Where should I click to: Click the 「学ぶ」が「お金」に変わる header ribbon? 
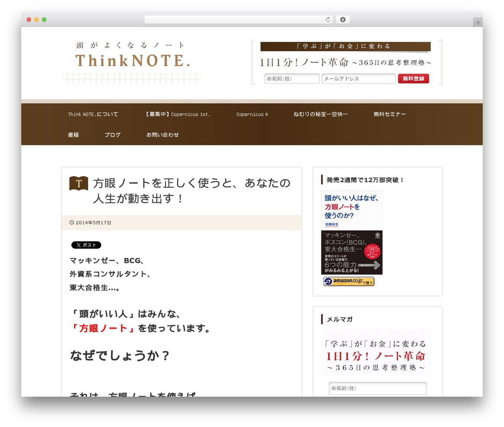click(x=345, y=46)
